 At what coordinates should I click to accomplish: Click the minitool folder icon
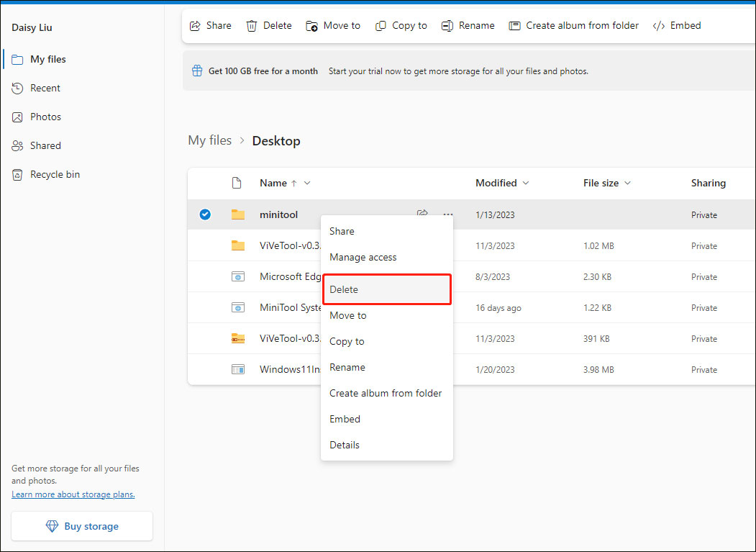(237, 214)
